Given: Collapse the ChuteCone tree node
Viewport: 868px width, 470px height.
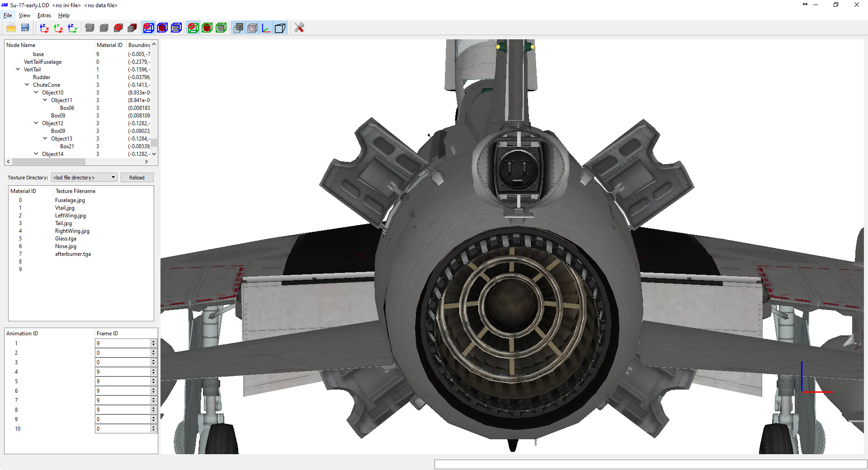Looking at the screenshot, I should pyautogui.click(x=27, y=85).
